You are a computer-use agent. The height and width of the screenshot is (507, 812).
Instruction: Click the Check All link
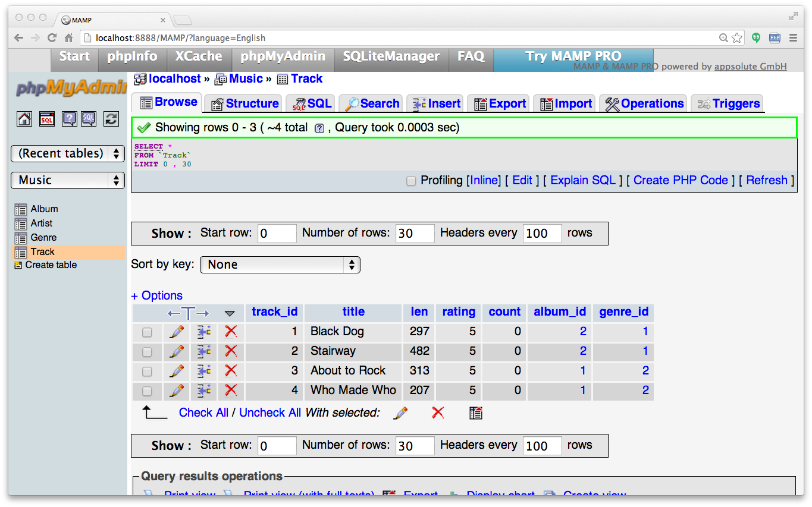click(x=203, y=412)
